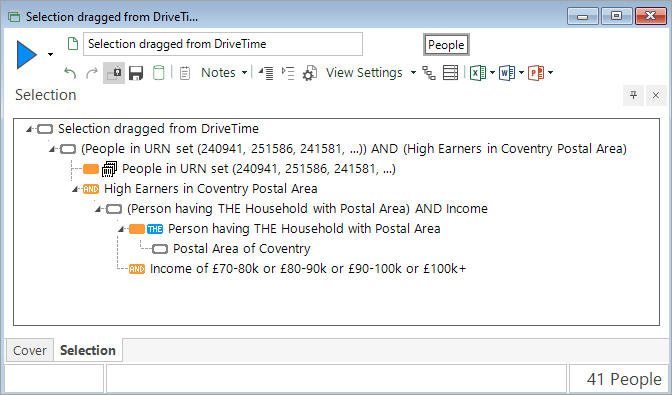Image resolution: width=672 pixels, height=395 pixels.
Task: Collapse the '(People in URN set...) AND' group
Action: coord(52,149)
